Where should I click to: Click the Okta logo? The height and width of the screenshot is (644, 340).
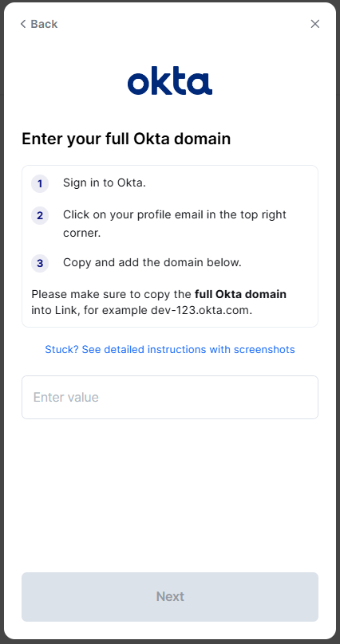click(170, 80)
